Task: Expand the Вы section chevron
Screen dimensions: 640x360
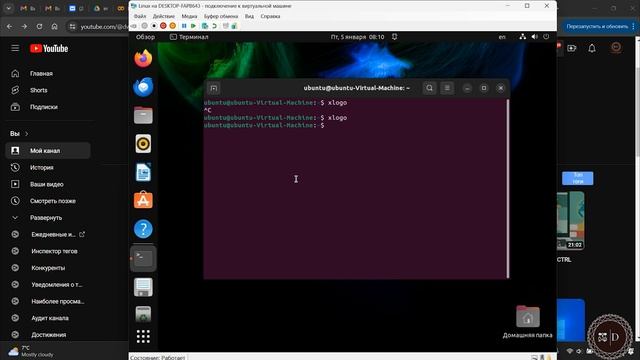Action: tap(27, 134)
